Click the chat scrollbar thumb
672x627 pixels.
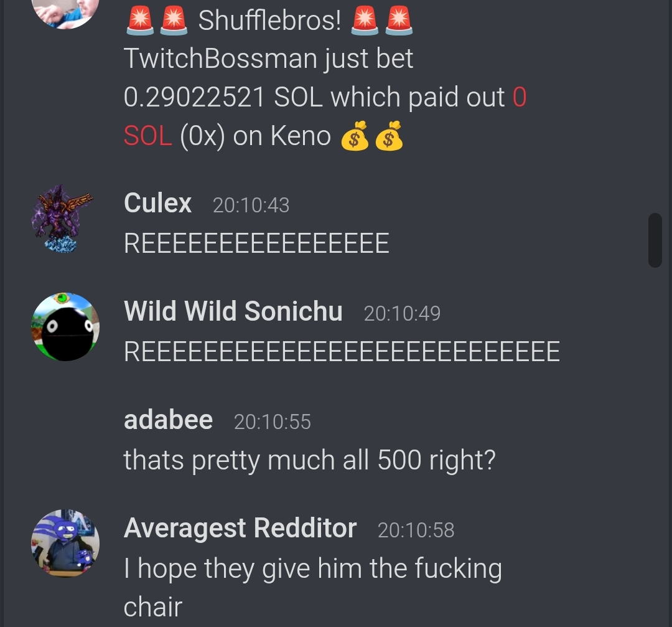click(x=655, y=240)
